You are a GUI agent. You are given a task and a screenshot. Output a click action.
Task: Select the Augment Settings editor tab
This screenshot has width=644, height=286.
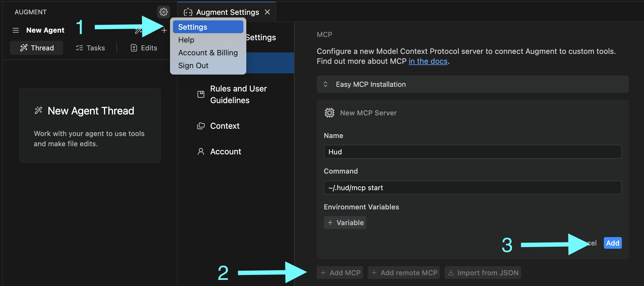[226, 12]
